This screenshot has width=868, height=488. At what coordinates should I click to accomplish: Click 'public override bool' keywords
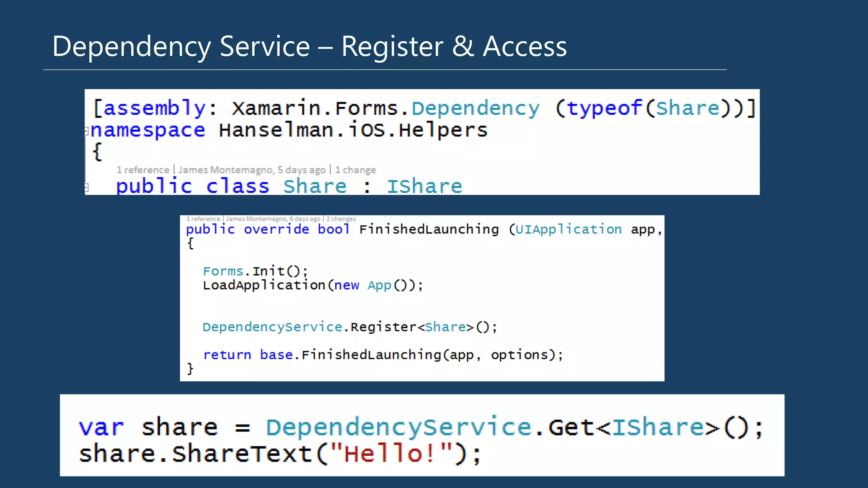(268, 229)
